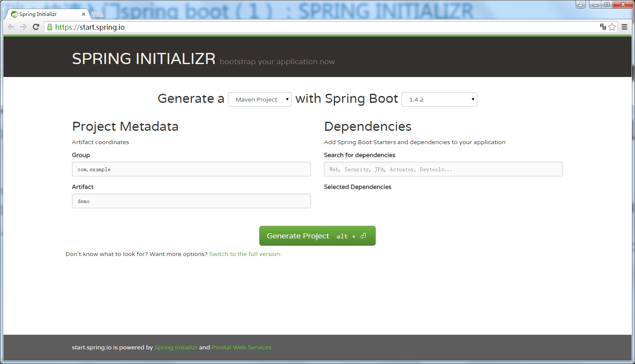Maximize the browser window

click(607, 4)
